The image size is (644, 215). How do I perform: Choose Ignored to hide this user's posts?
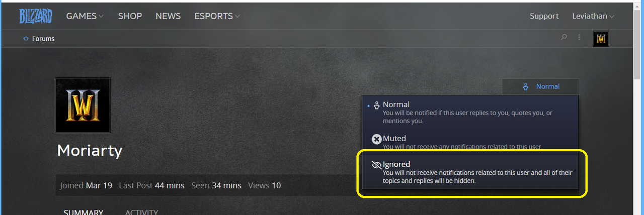click(470, 172)
